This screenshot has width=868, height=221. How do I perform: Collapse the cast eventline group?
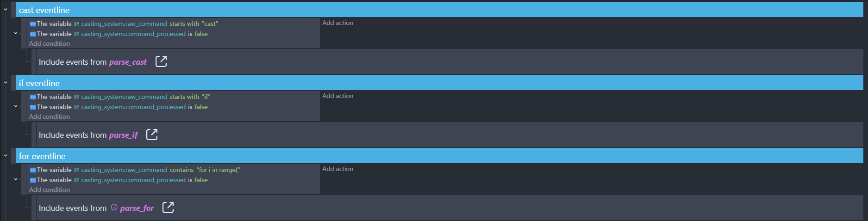point(6,10)
